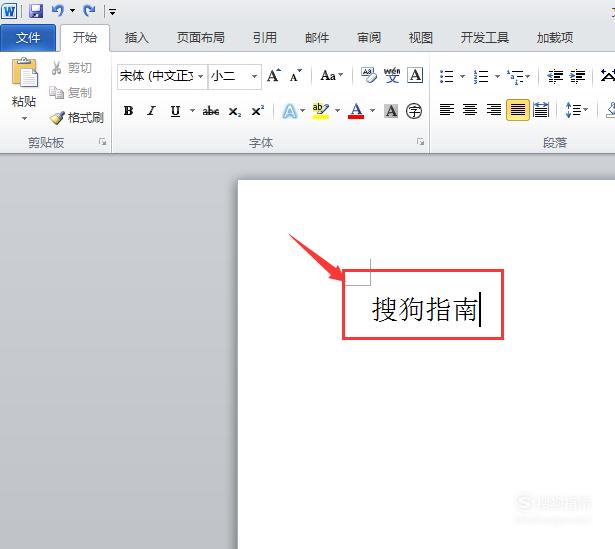Screen dimensions: 615x549
Task: Align text right
Action: click(493, 110)
